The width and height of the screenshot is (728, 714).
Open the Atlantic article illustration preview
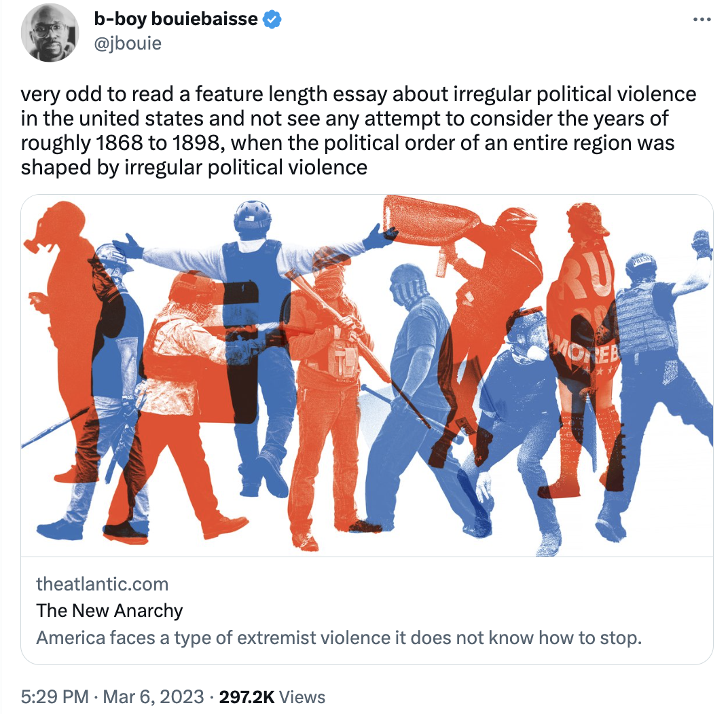pos(367,375)
